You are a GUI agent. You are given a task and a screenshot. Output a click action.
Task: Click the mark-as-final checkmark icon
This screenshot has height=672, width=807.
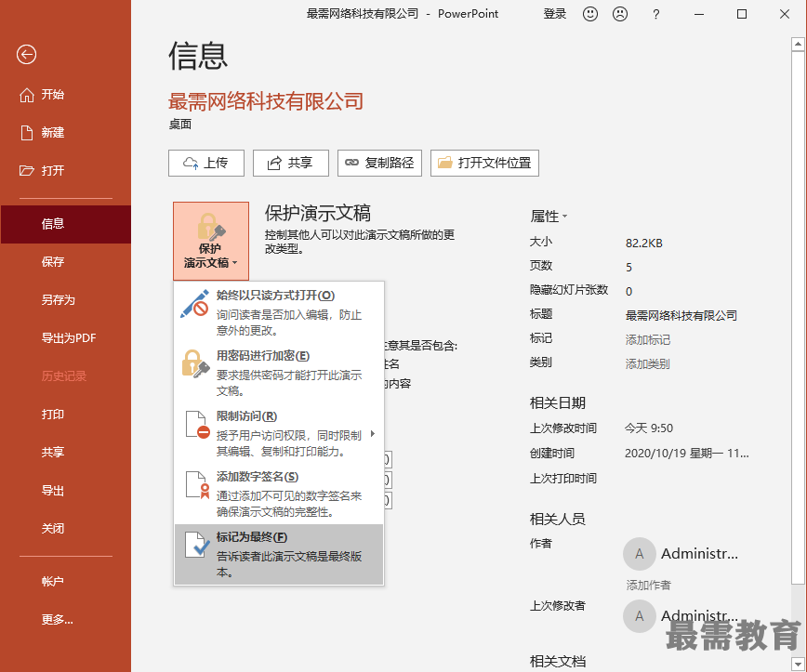[x=197, y=545]
